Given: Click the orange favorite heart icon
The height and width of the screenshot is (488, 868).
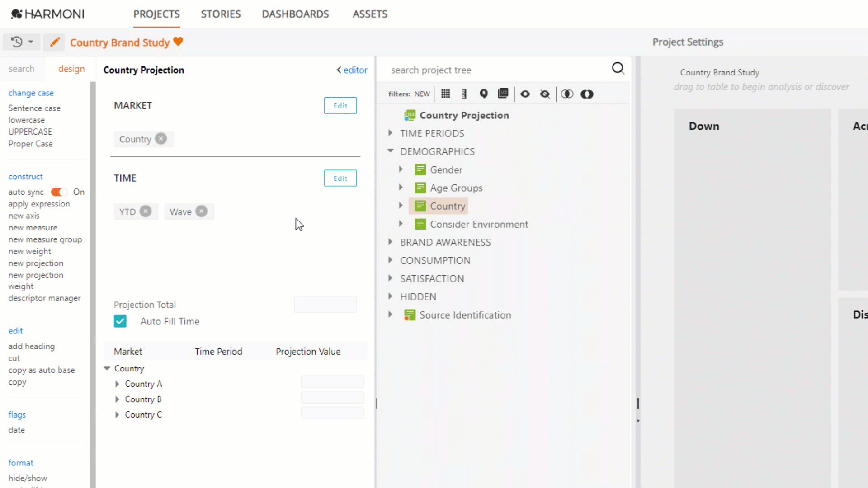Looking at the screenshot, I should (178, 42).
